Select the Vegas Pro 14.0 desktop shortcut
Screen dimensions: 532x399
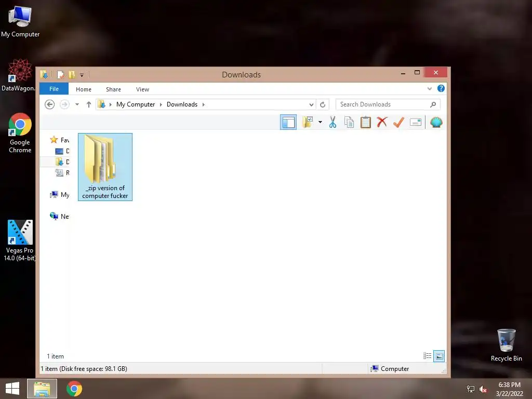coord(20,241)
